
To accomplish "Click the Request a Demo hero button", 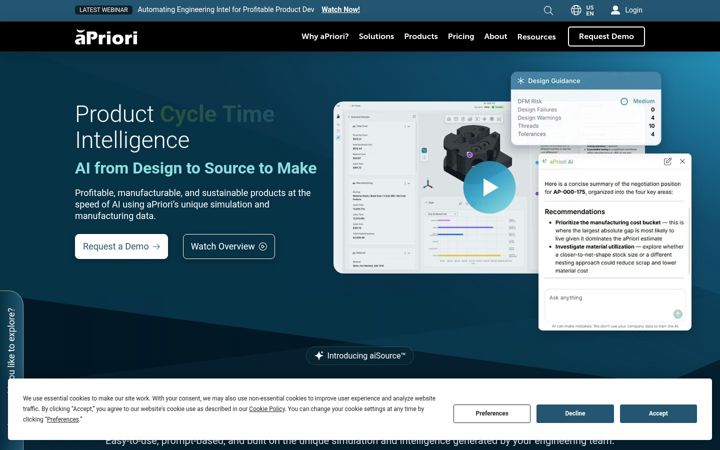I will pyautogui.click(x=121, y=247).
